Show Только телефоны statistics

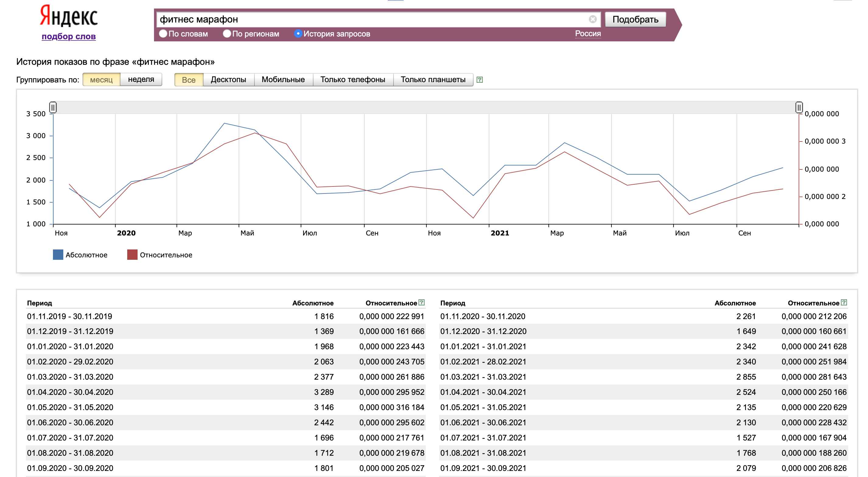[353, 79]
